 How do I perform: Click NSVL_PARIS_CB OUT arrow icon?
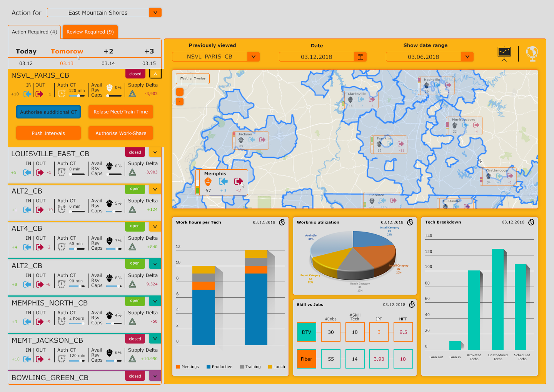[x=39, y=94]
